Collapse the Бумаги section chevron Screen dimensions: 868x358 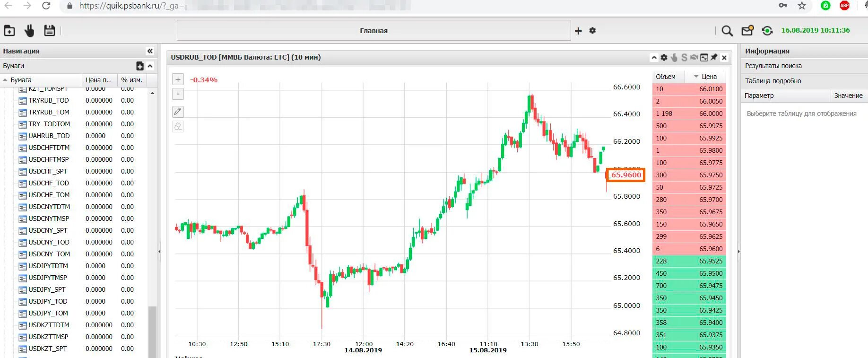[x=150, y=66]
